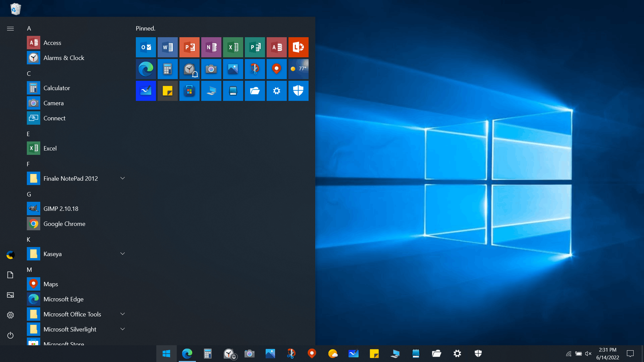Image resolution: width=644 pixels, height=362 pixels.
Task: Expand the Finale NotePad 2012 folder
Action: tap(122, 178)
